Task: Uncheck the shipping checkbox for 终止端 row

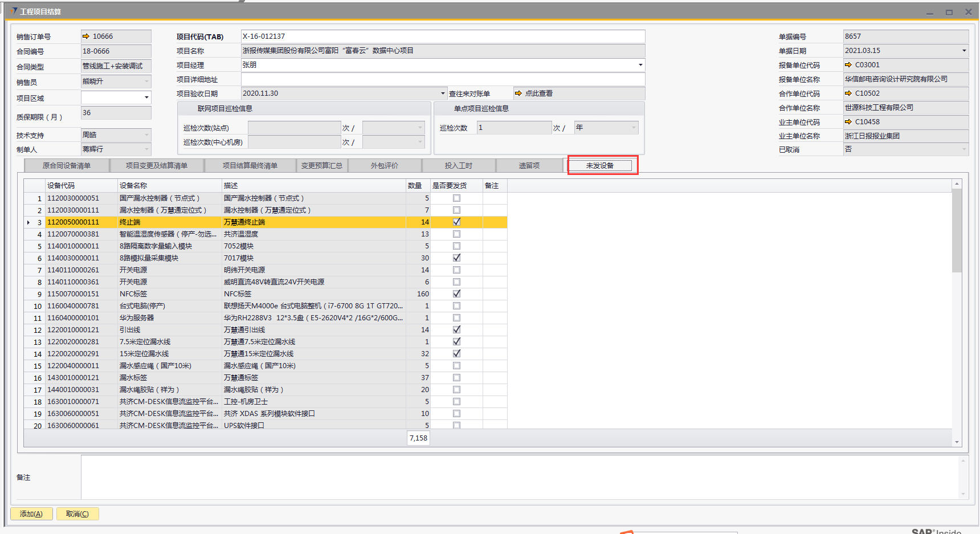Action: click(x=456, y=222)
